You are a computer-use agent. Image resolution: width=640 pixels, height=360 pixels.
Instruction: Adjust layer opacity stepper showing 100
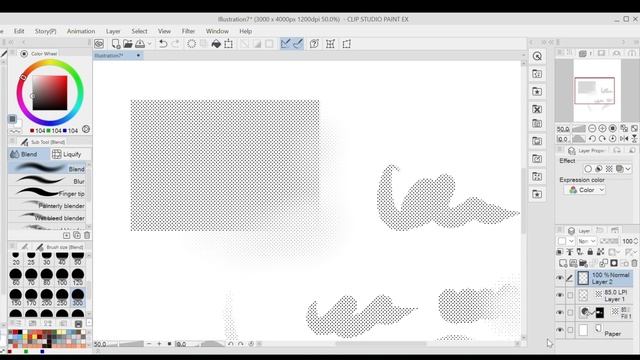point(636,241)
